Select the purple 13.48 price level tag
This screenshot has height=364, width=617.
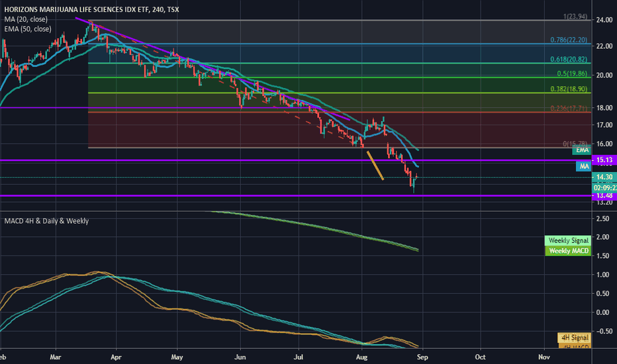coord(604,196)
